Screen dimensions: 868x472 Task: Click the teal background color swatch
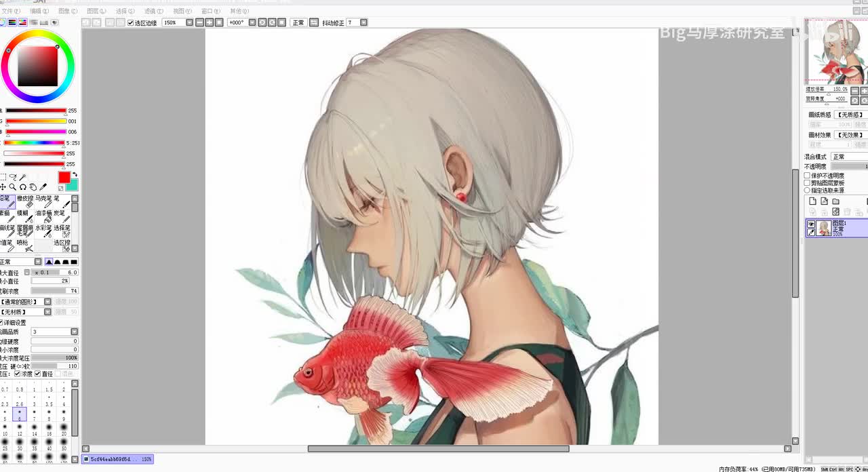(73, 185)
